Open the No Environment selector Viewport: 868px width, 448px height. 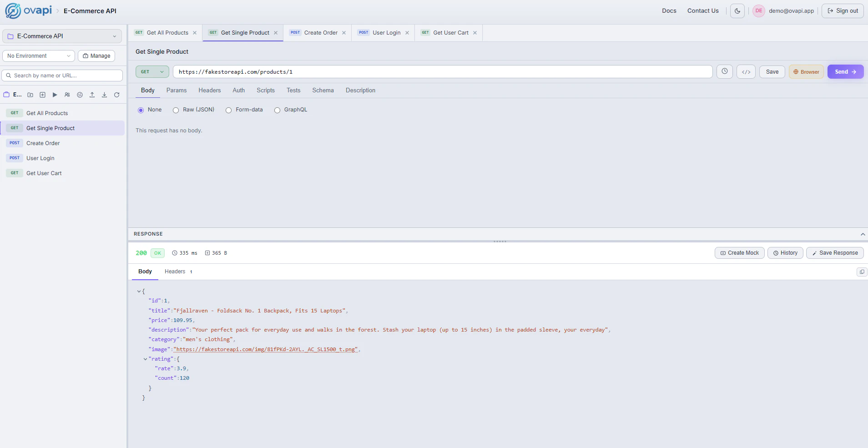(x=38, y=55)
